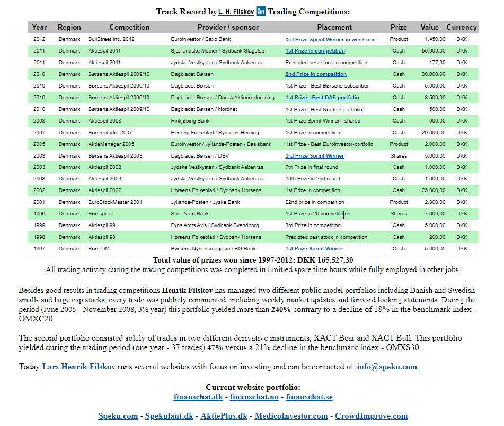Click the 'Provider / sponsor' column header

[x=228, y=28]
